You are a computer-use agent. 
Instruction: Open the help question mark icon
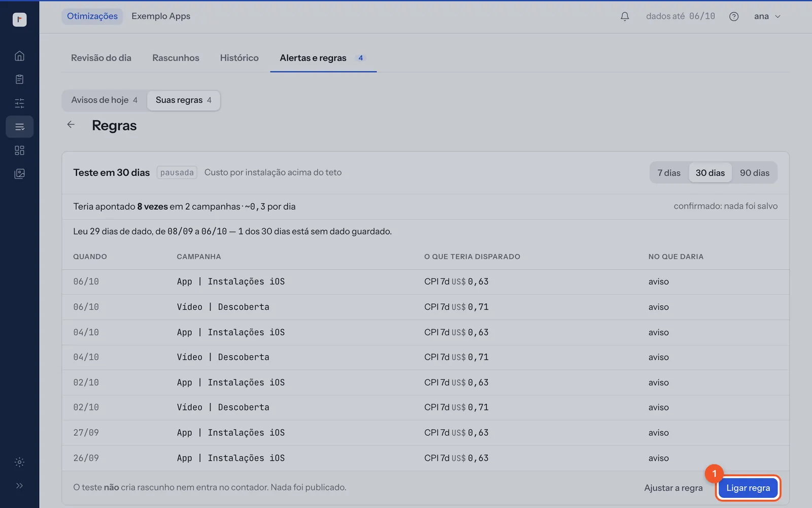pyautogui.click(x=734, y=16)
